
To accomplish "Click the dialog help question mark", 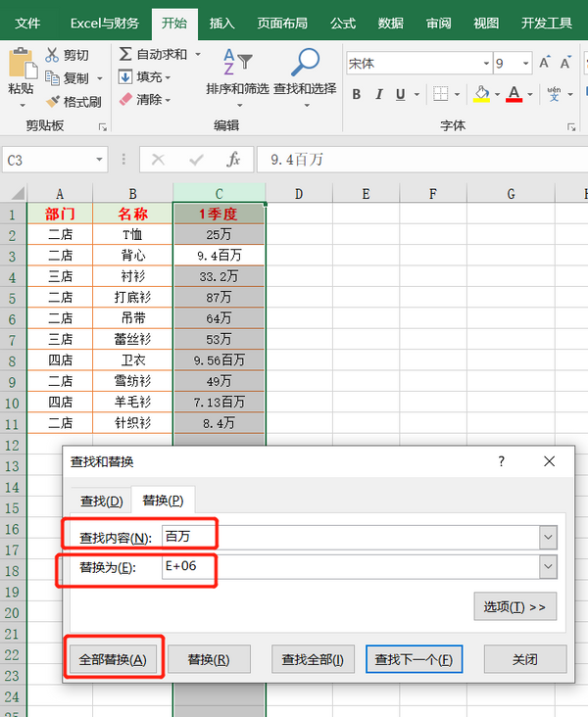I will click(x=502, y=461).
